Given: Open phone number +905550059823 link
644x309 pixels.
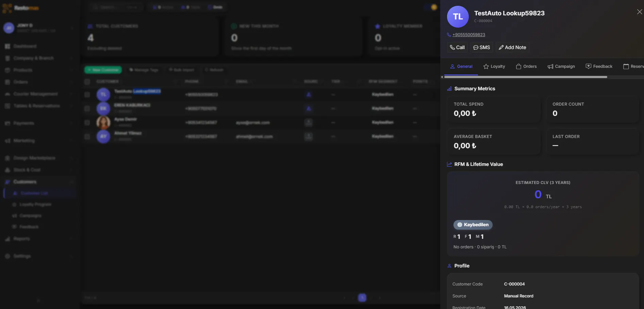Looking at the screenshot, I should 468,35.
